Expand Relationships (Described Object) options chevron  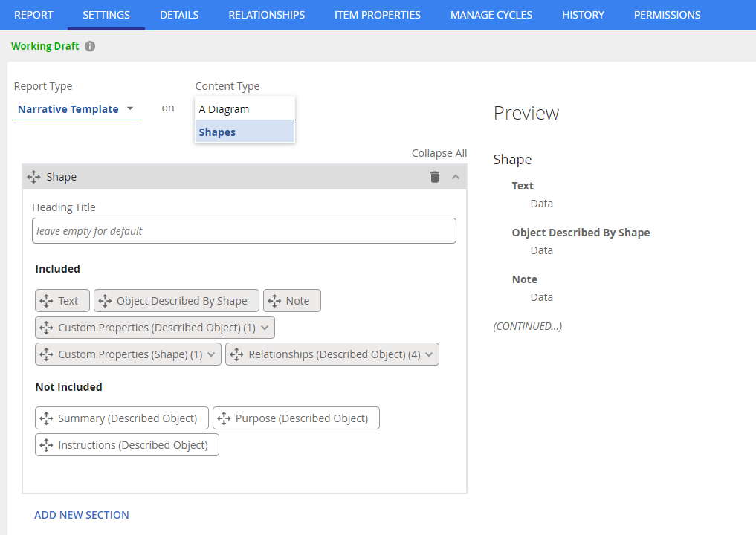(430, 354)
